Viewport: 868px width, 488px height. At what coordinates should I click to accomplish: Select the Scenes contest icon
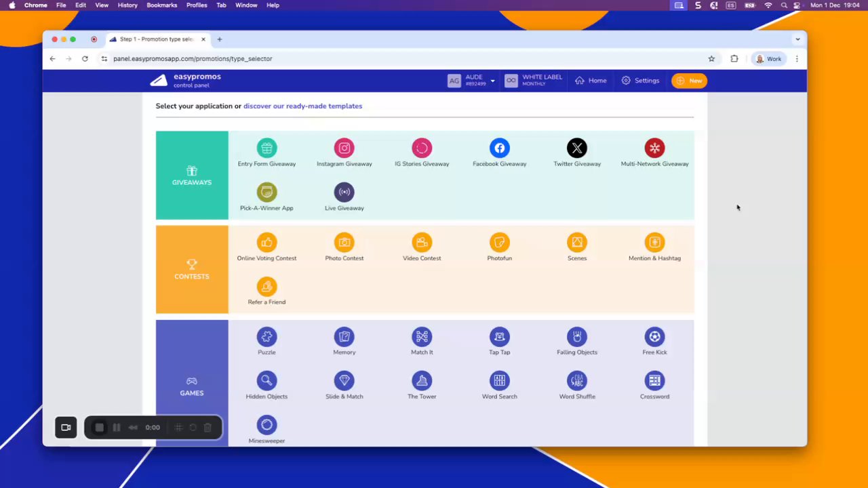click(577, 242)
